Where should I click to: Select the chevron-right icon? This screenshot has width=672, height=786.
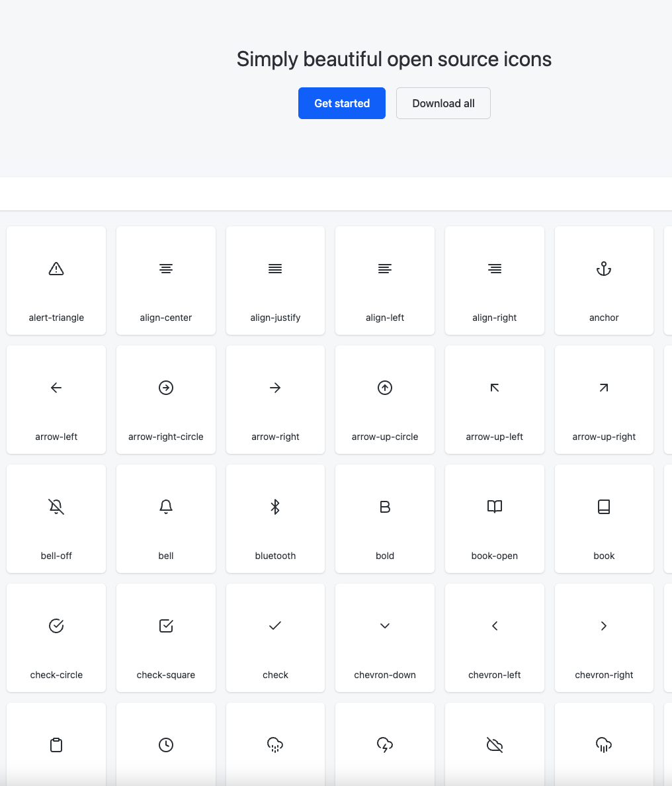coord(604,626)
